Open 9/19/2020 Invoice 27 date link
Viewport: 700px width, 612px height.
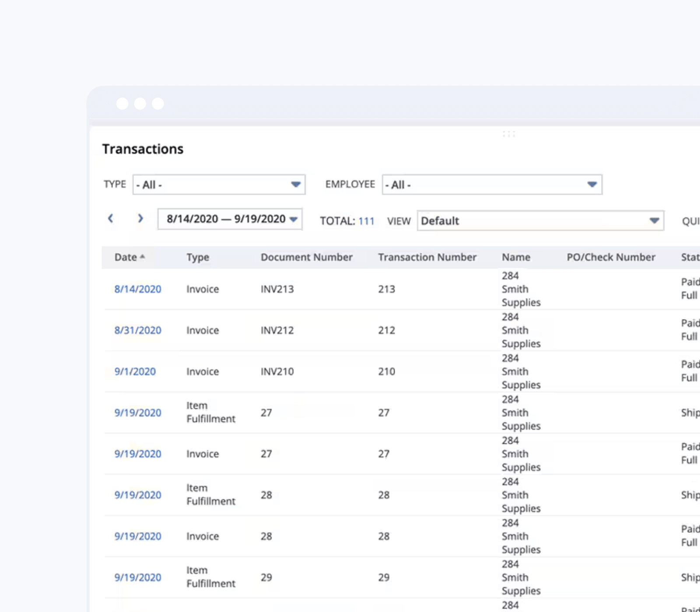(138, 454)
